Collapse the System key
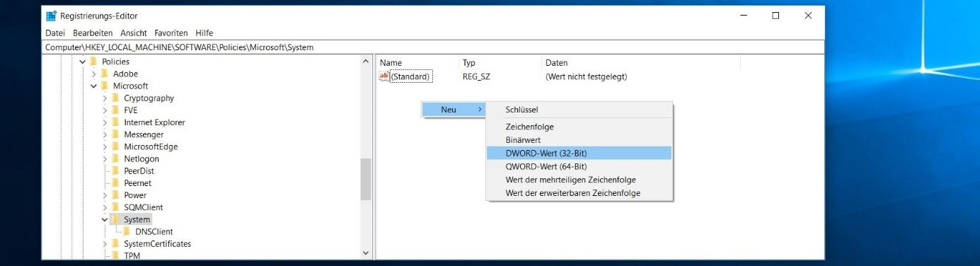Viewport: 980px width, 266px height. pos(105,220)
